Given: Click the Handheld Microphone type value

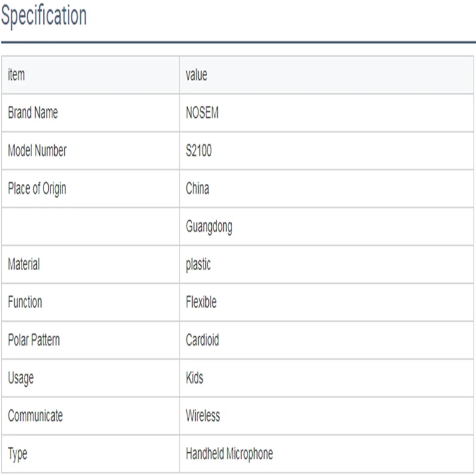Looking at the screenshot, I should point(229,454).
